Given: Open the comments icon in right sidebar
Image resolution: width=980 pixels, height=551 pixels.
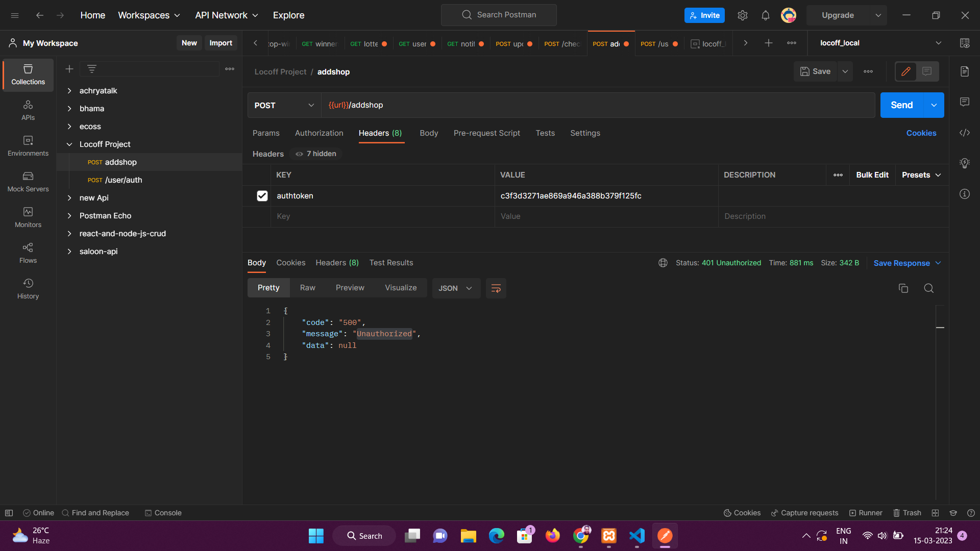Looking at the screenshot, I should click(x=965, y=102).
